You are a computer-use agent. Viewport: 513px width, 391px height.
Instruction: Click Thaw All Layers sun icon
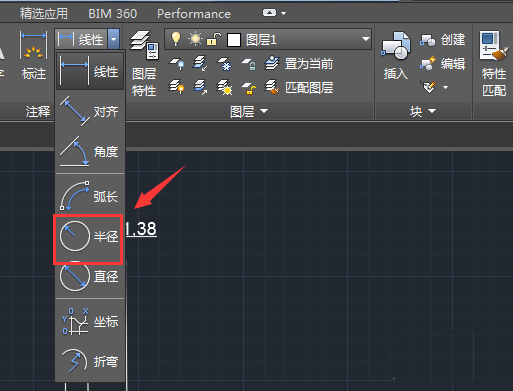[x=224, y=88]
